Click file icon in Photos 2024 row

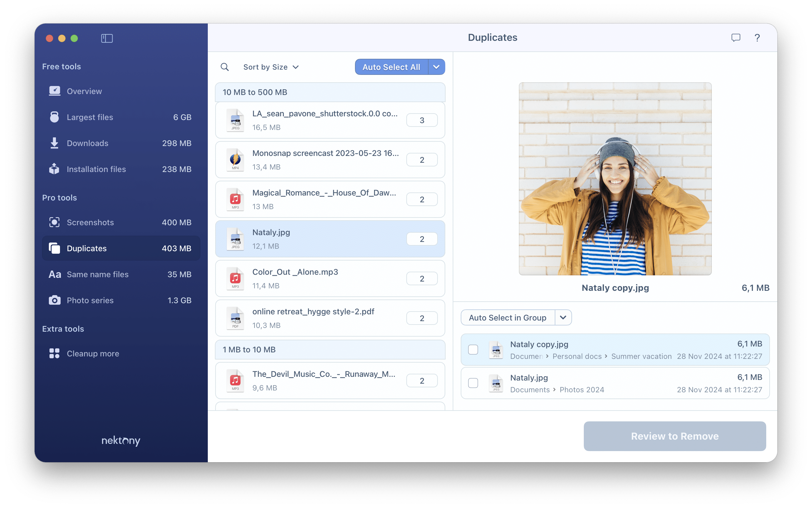(496, 383)
